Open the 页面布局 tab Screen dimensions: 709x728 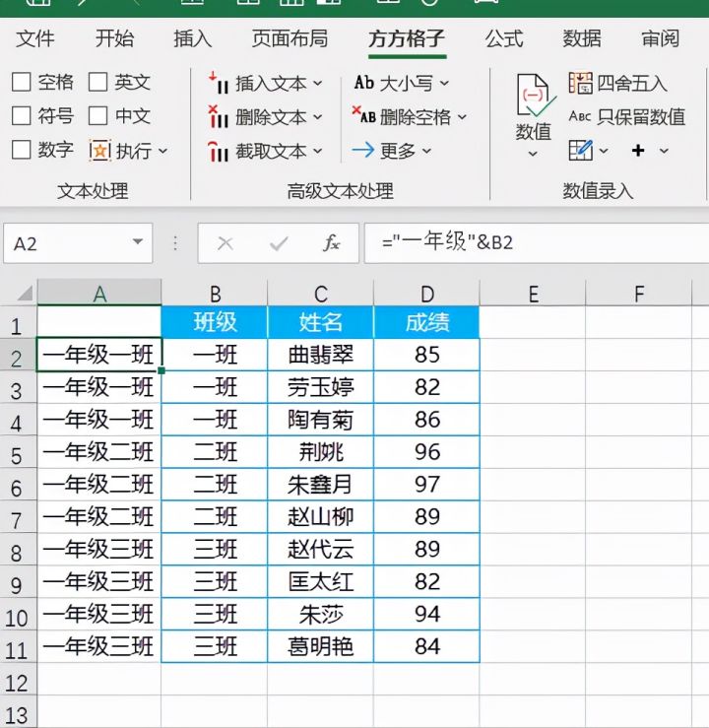[x=290, y=38]
